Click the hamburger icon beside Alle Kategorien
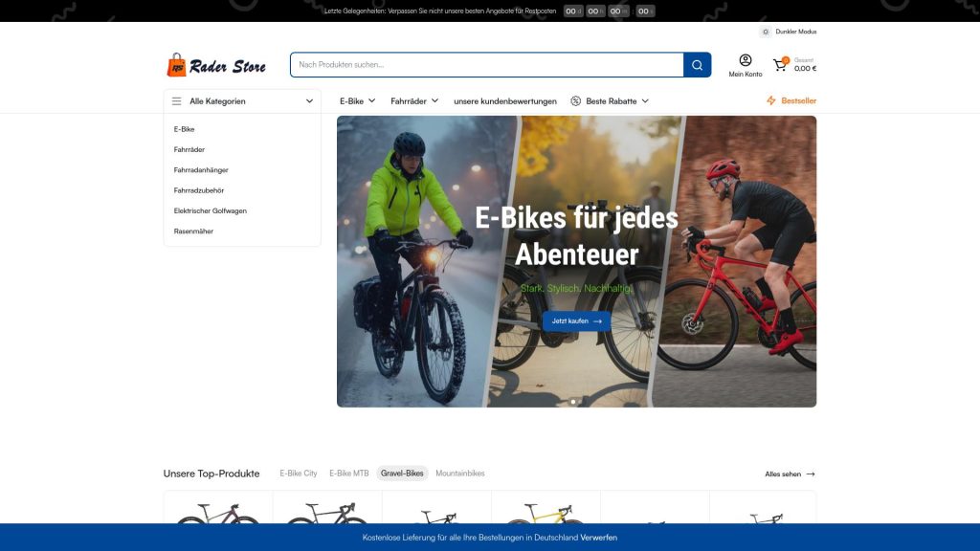This screenshot has height=551, width=980. 176,99
